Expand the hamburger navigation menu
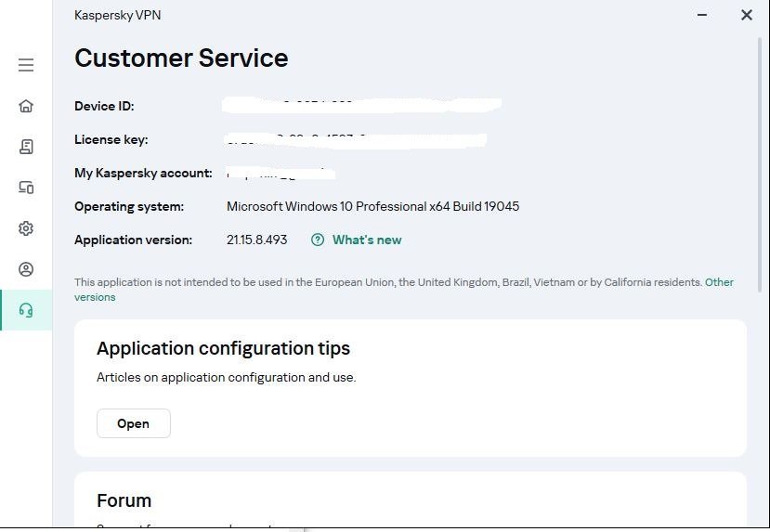Image resolution: width=770 pixels, height=532 pixels. 26,65
